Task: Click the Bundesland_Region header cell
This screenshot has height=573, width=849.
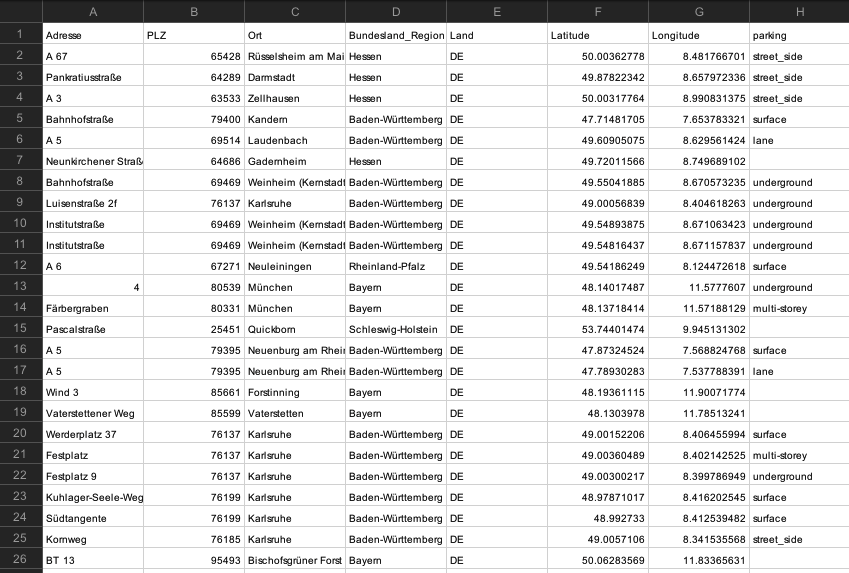Action: pos(396,35)
